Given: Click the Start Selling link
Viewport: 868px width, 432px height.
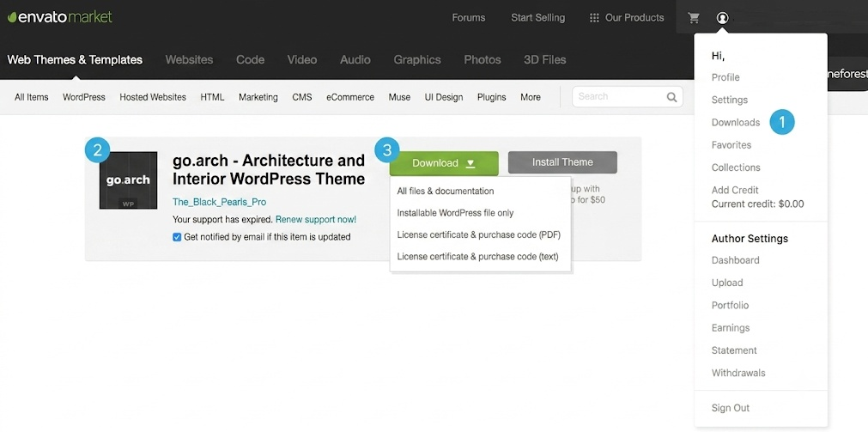Looking at the screenshot, I should point(537,18).
